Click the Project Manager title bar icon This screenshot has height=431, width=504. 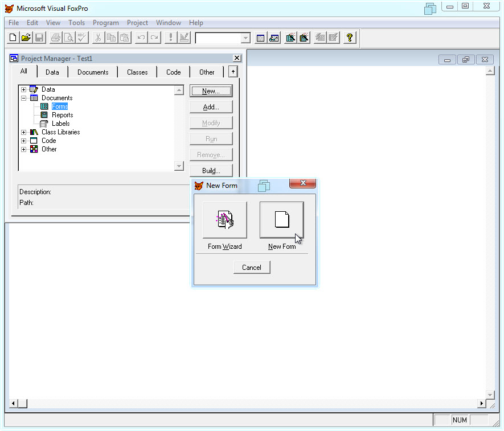coord(14,58)
